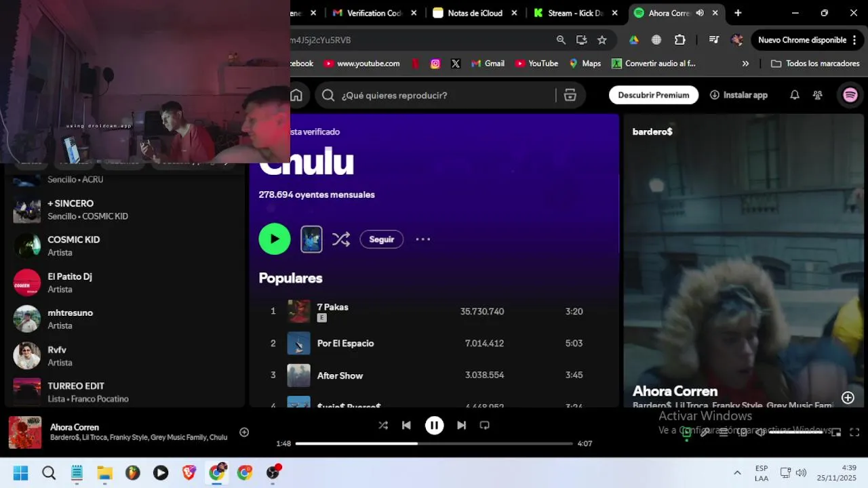Mute the Ahora Corren tab audio
The image size is (868, 488).
700,13
